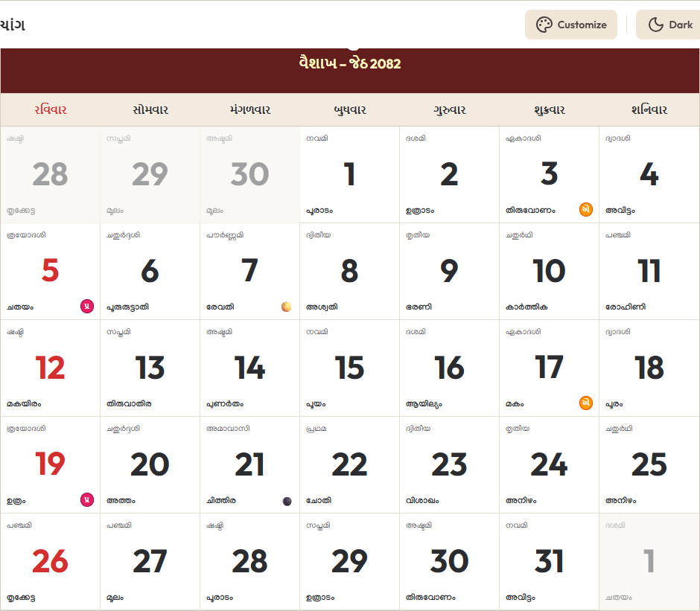Select greyed-out date 29 in first row
The width and height of the screenshot is (700, 611).
point(150,174)
